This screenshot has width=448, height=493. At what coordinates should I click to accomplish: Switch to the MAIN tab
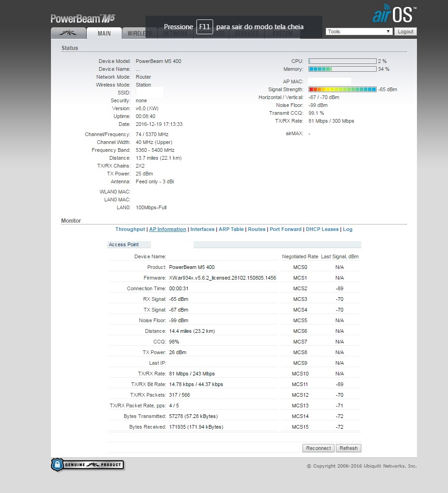point(104,33)
